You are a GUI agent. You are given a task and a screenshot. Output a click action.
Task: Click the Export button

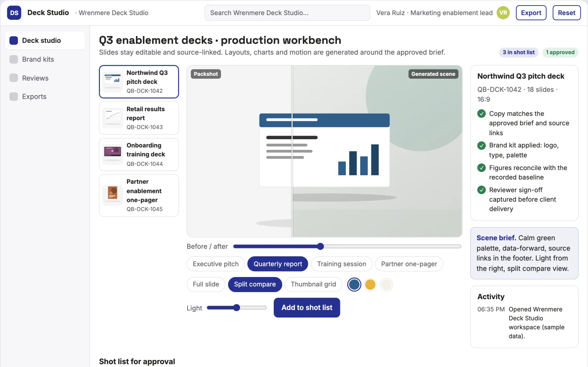(531, 13)
